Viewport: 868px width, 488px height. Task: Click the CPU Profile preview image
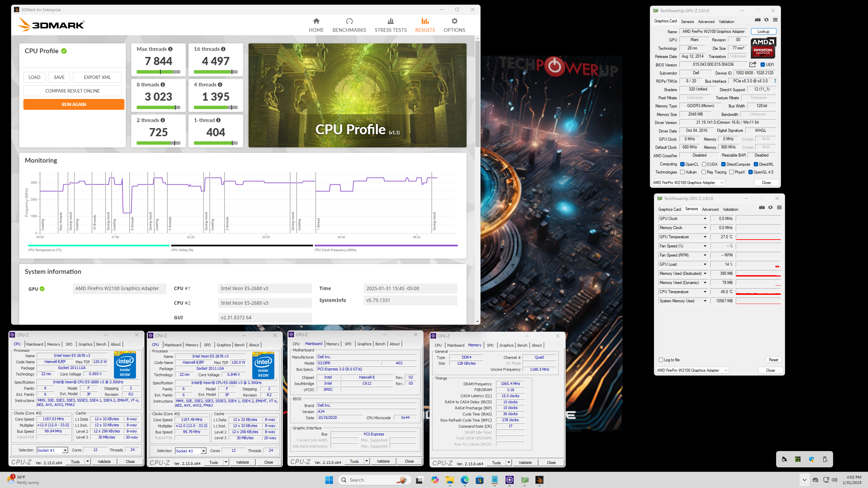357,95
